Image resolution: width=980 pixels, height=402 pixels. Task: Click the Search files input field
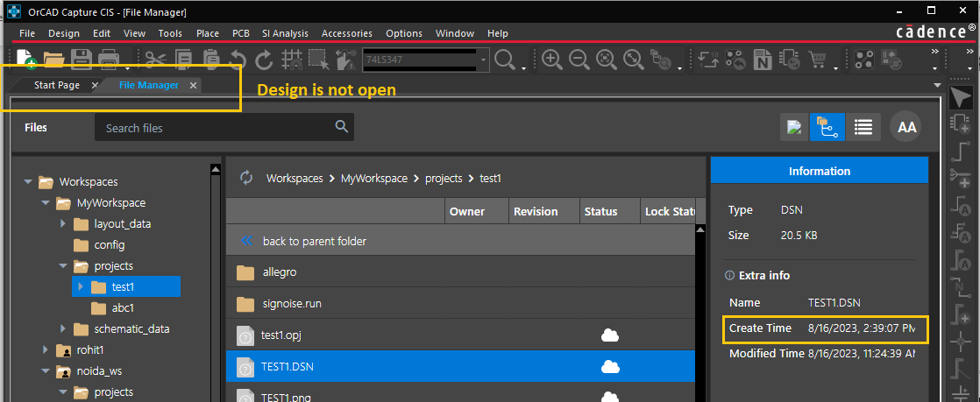pos(215,128)
